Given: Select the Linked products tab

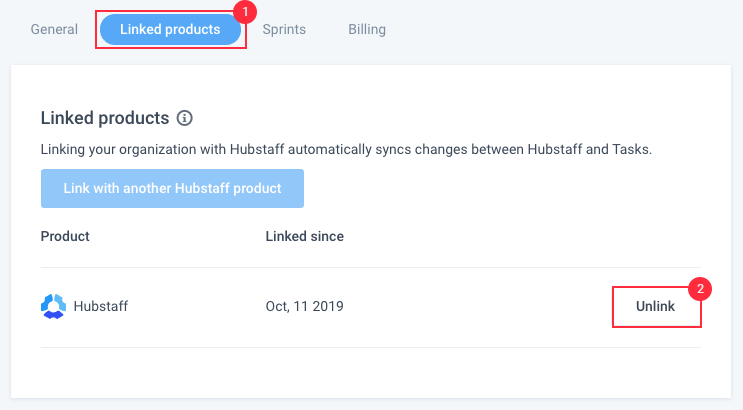Looking at the screenshot, I should coord(170,29).
